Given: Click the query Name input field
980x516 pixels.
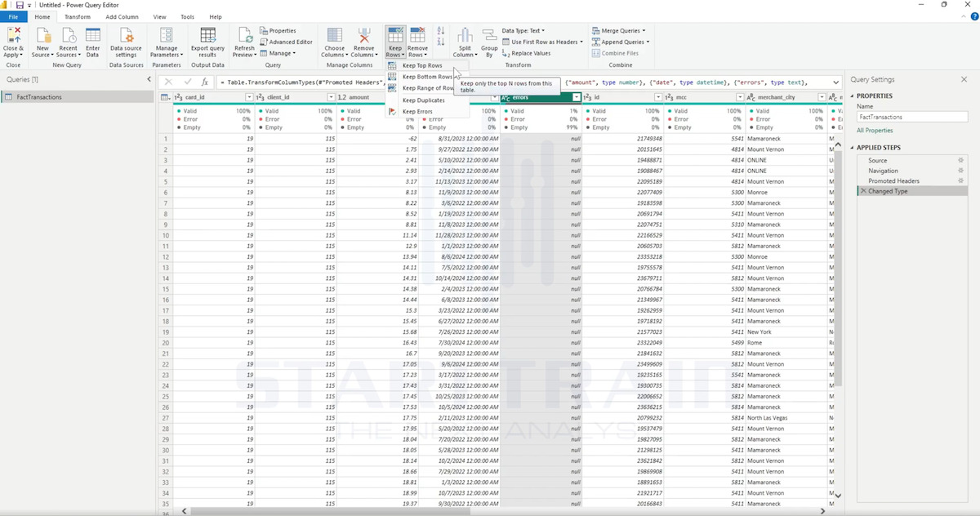Looking at the screenshot, I should click(911, 117).
